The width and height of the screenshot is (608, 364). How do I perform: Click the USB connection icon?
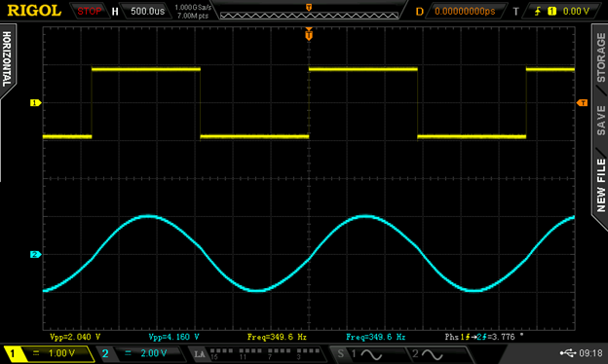click(x=568, y=353)
